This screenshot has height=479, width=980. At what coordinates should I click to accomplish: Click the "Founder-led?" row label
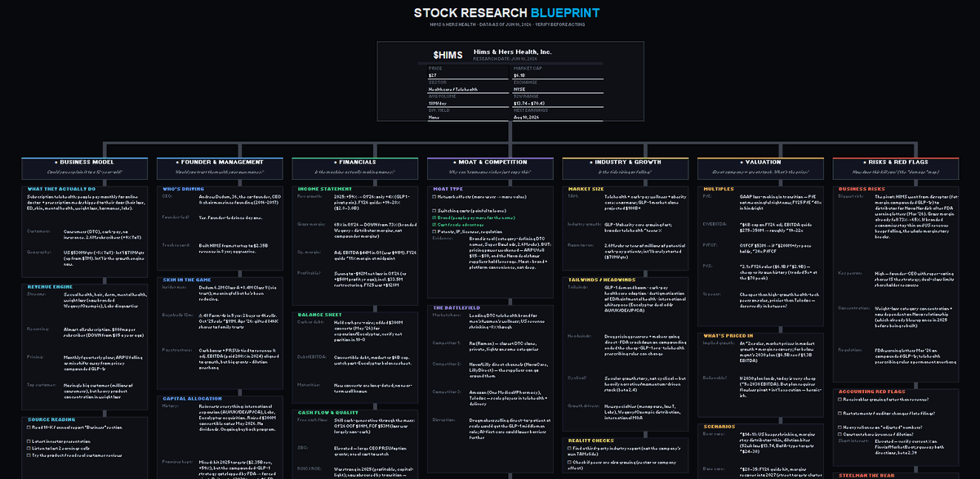(x=176, y=217)
